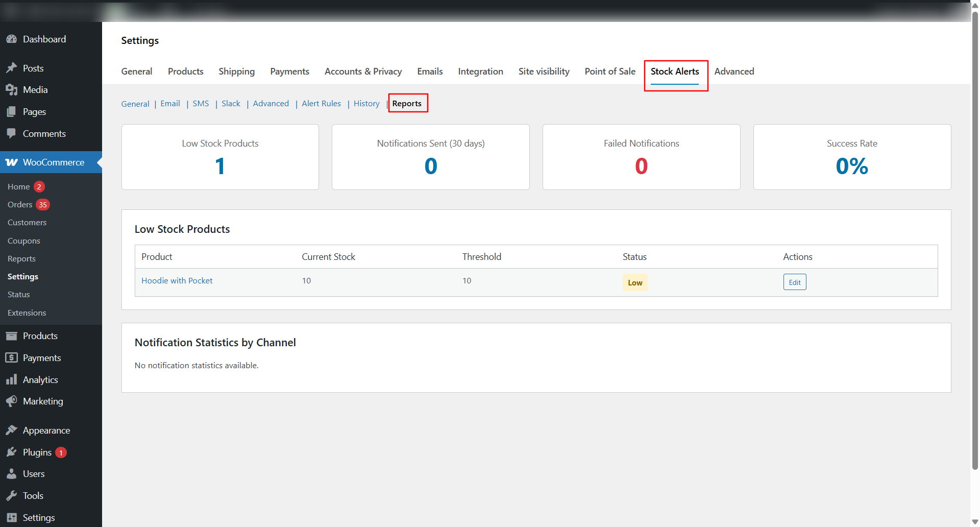Click the Plugins icon in the sidebar
This screenshot has width=980, height=527.
[x=12, y=452]
